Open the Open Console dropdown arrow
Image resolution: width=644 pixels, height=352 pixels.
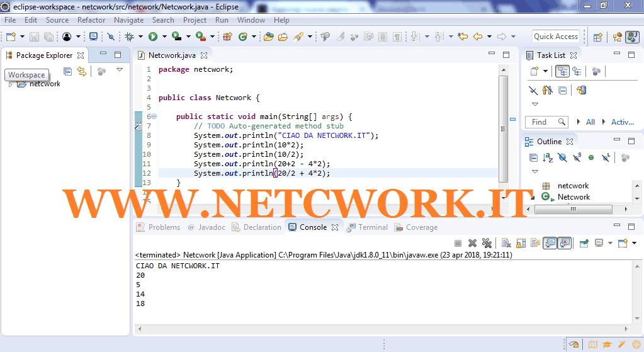point(634,243)
